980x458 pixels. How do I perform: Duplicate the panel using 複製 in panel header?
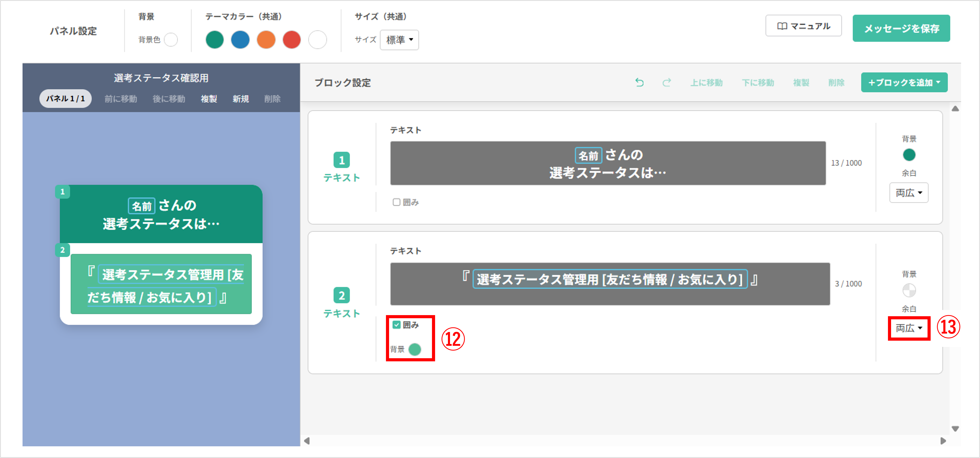coord(209,99)
